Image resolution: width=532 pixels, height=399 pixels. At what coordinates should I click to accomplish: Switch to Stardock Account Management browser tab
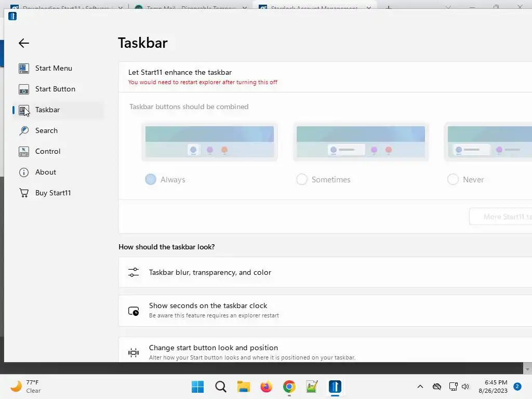[315, 6]
